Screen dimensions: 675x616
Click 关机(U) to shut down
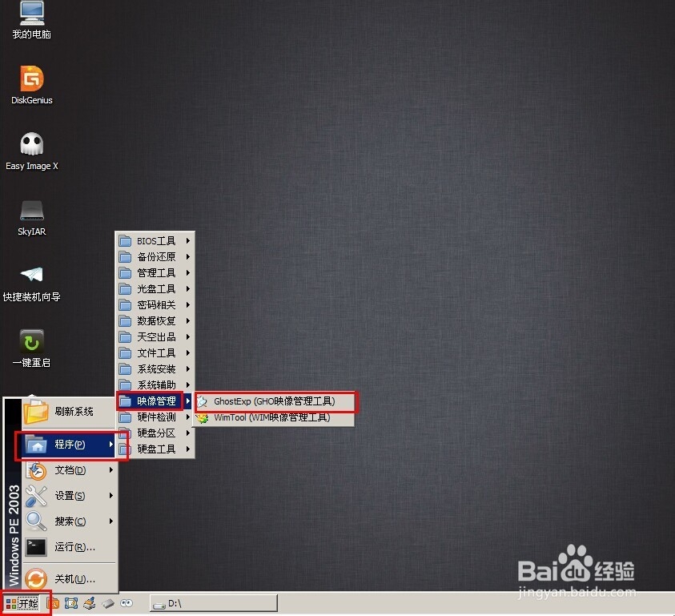tap(72, 578)
